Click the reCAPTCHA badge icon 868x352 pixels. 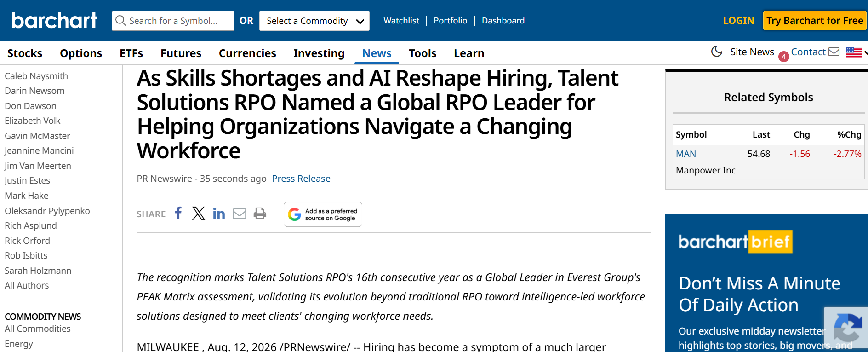[848, 328]
